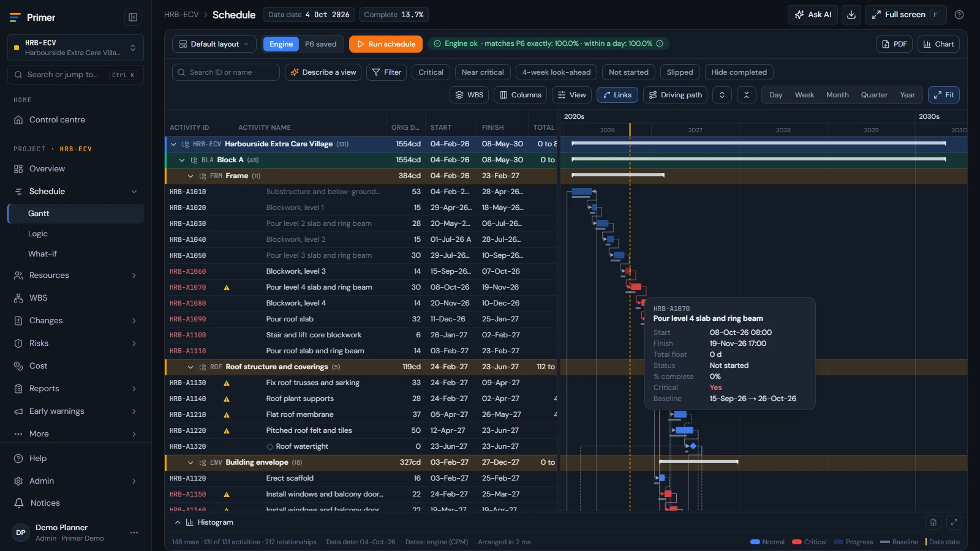This screenshot has height=551, width=980.
Task: Toggle Hide completed filter
Action: click(739, 72)
